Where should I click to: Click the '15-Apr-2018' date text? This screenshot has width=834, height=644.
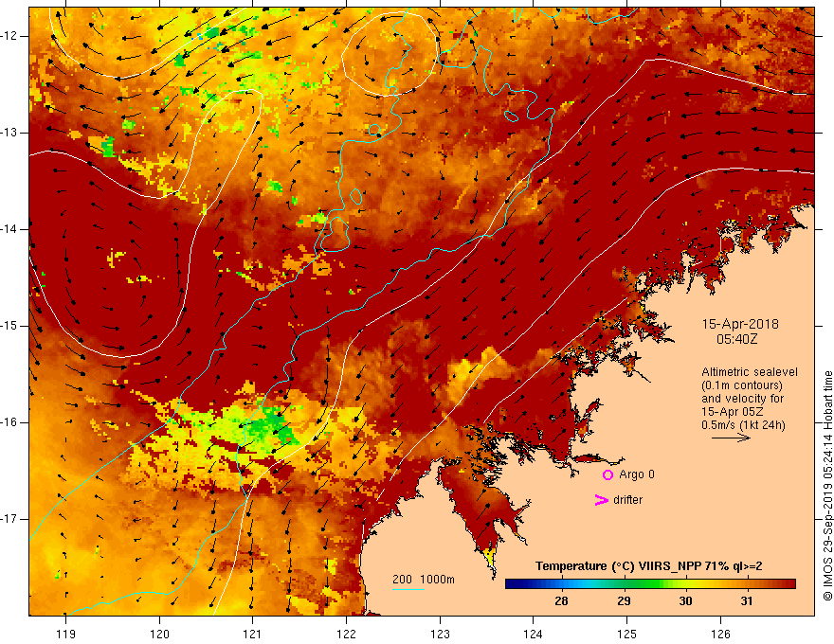(740, 324)
